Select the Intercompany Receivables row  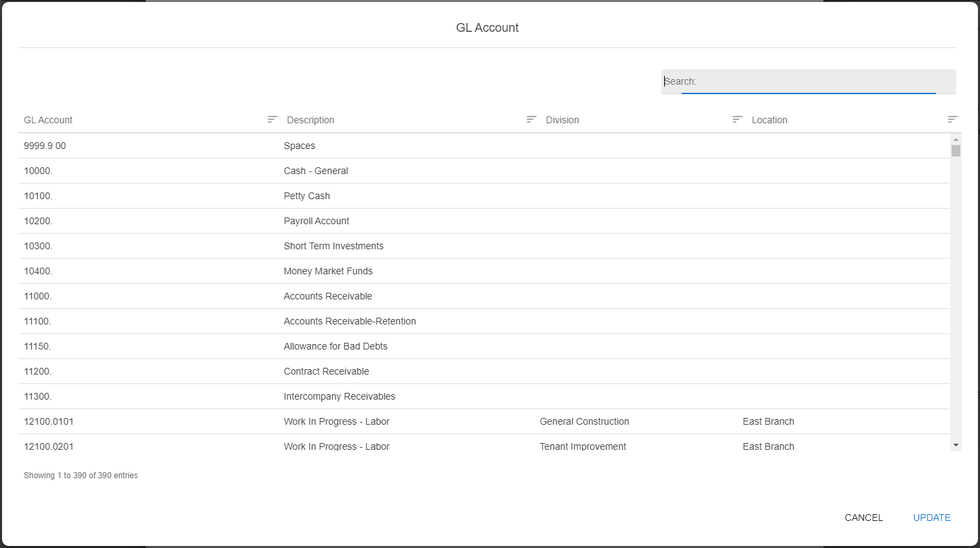(x=484, y=396)
